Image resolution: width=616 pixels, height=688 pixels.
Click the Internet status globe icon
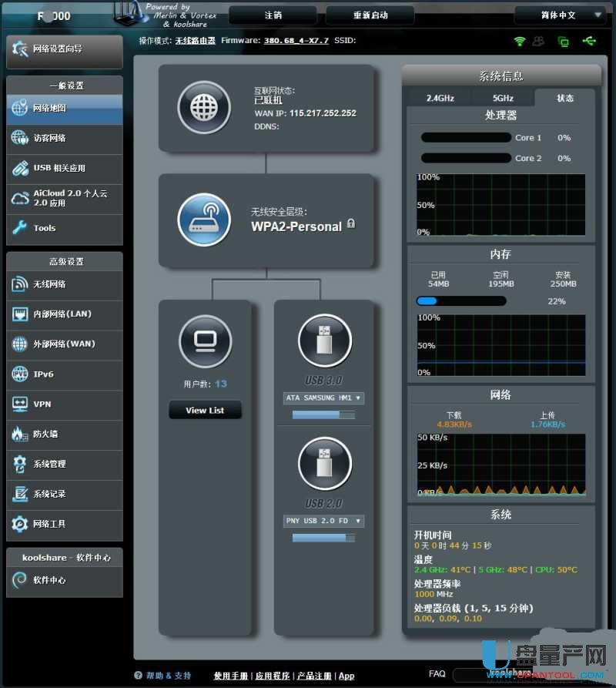(x=204, y=107)
